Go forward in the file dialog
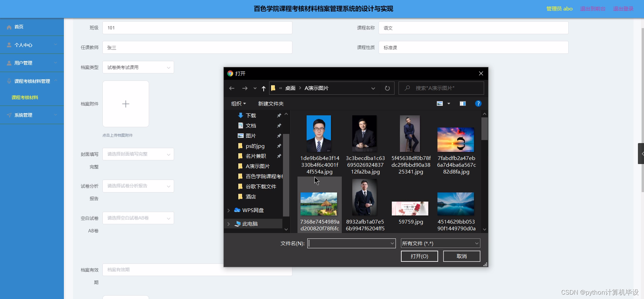This screenshot has height=299, width=644. (x=245, y=88)
